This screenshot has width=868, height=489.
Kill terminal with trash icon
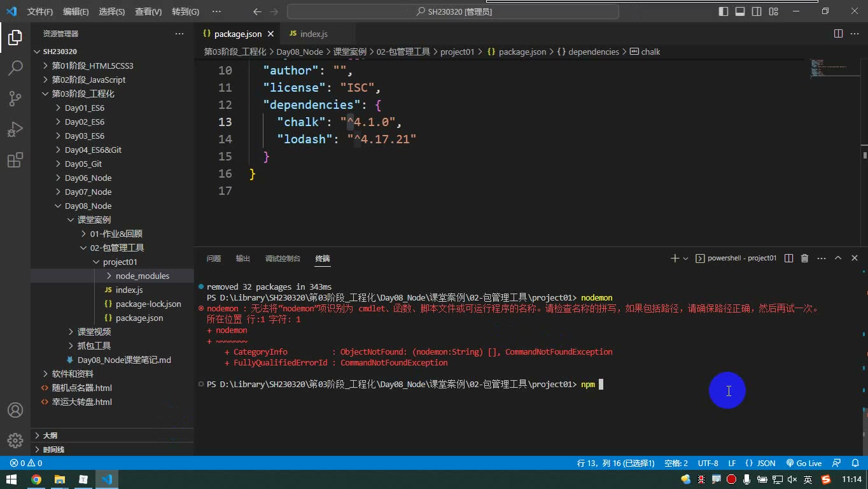point(804,258)
